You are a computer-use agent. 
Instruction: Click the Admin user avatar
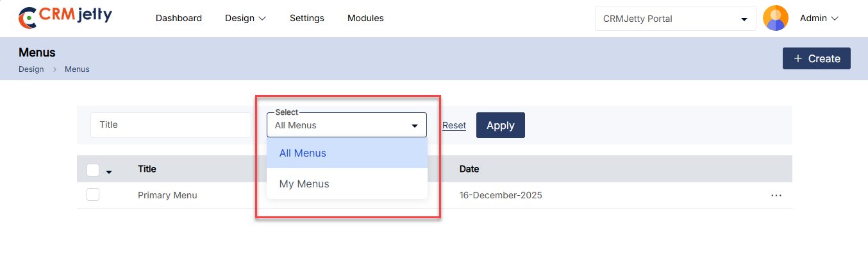tap(775, 19)
